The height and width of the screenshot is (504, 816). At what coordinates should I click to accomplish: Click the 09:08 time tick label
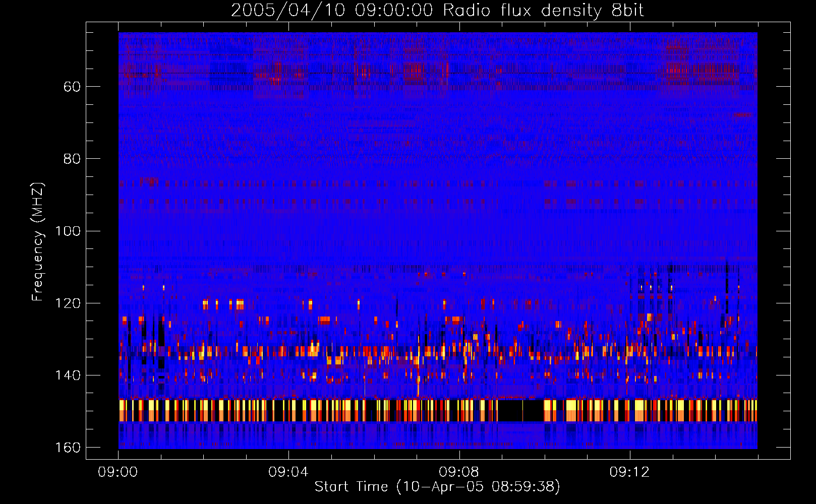click(459, 472)
